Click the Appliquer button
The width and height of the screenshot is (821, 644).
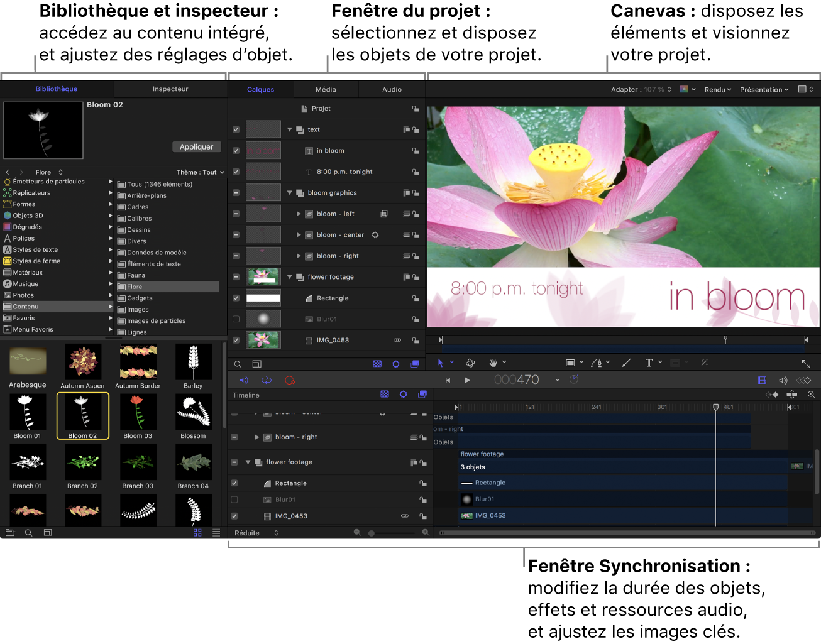(x=196, y=147)
